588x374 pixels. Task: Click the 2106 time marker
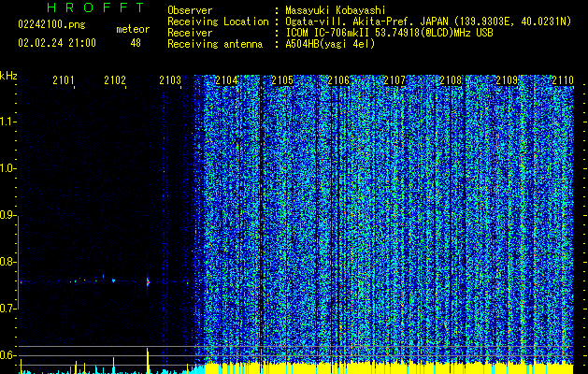point(338,80)
